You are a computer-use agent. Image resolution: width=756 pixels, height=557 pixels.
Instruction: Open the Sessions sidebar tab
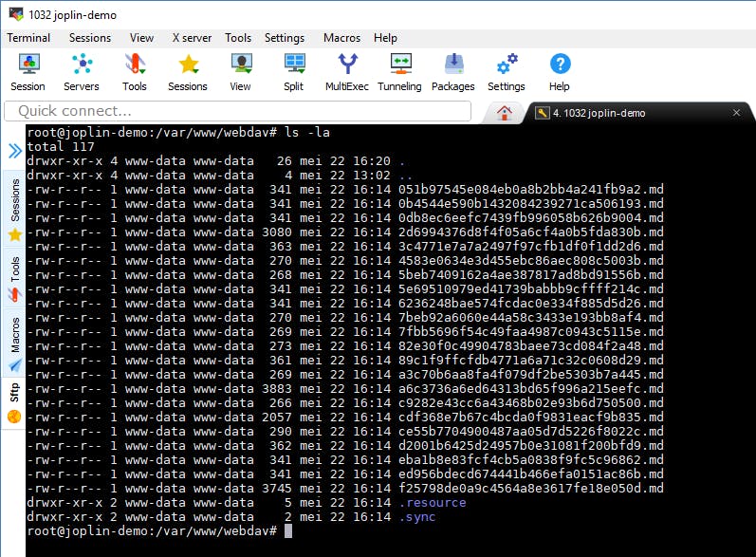15,209
